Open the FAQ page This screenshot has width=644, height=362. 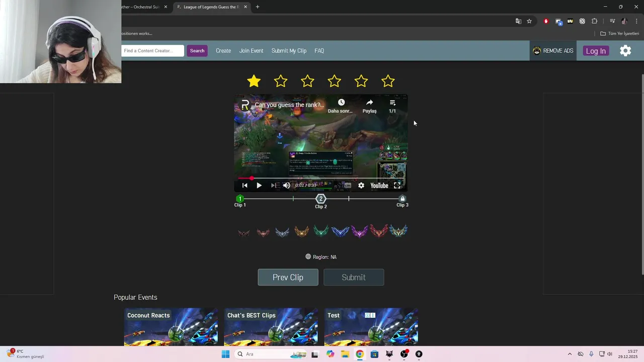click(319, 51)
